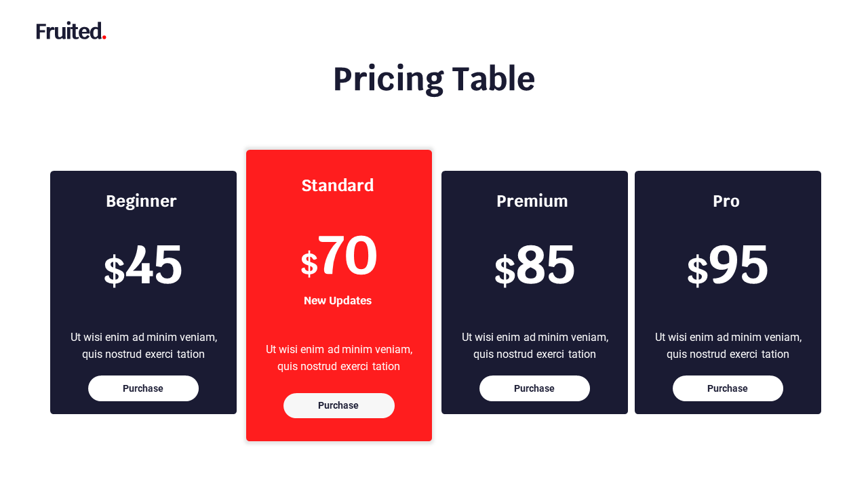The image size is (868, 488).
Task: Click the Purchase button under Beginner plan
Action: (x=143, y=388)
